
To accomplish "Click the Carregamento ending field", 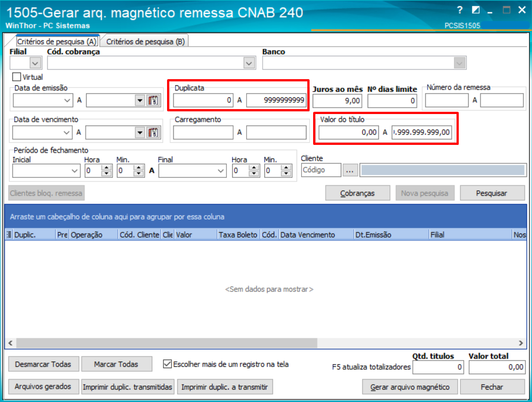I will 276,132.
